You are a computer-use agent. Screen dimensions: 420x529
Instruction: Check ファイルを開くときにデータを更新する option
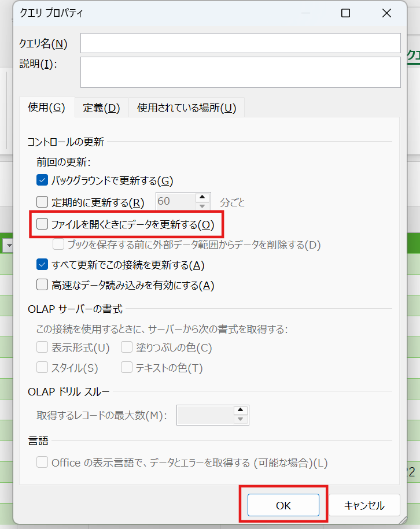coord(42,224)
